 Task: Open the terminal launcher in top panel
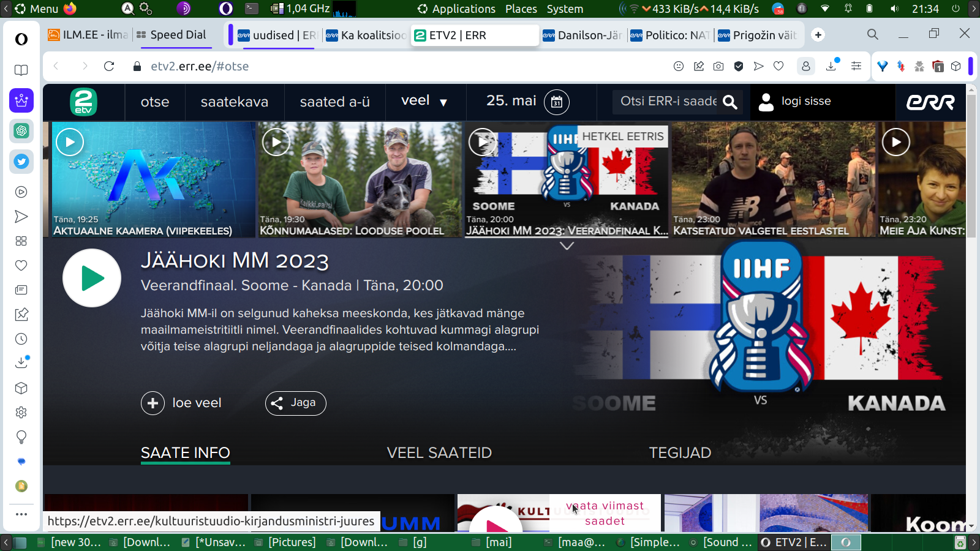[252, 9]
